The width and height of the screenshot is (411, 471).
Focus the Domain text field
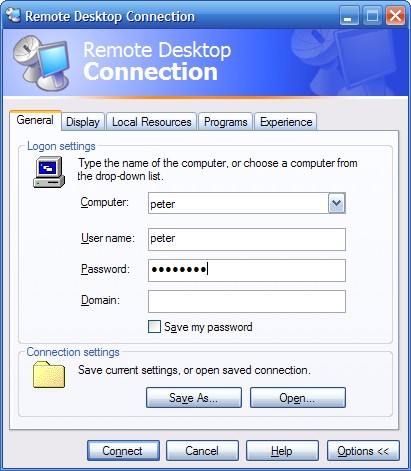(x=247, y=301)
